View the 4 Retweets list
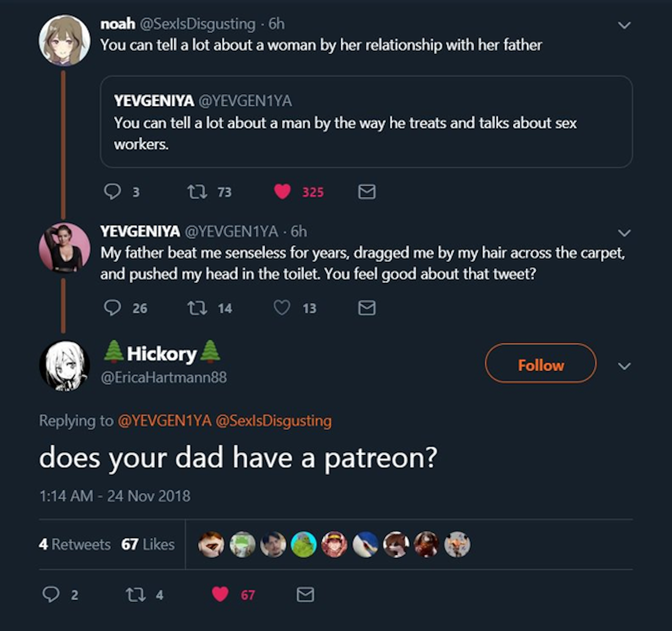The height and width of the screenshot is (631, 672). pyautogui.click(x=75, y=544)
